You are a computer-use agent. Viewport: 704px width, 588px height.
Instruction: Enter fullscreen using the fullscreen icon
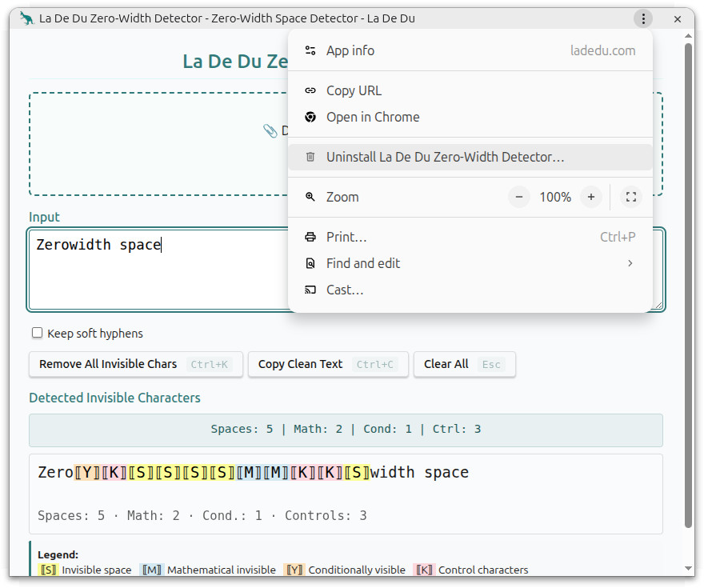[x=631, y=197]
